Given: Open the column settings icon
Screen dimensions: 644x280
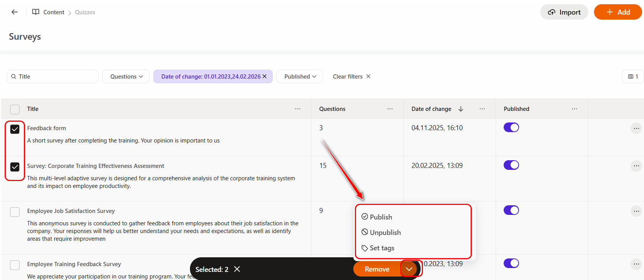Looking at the screenshot, I should click(x=632, y=77).
